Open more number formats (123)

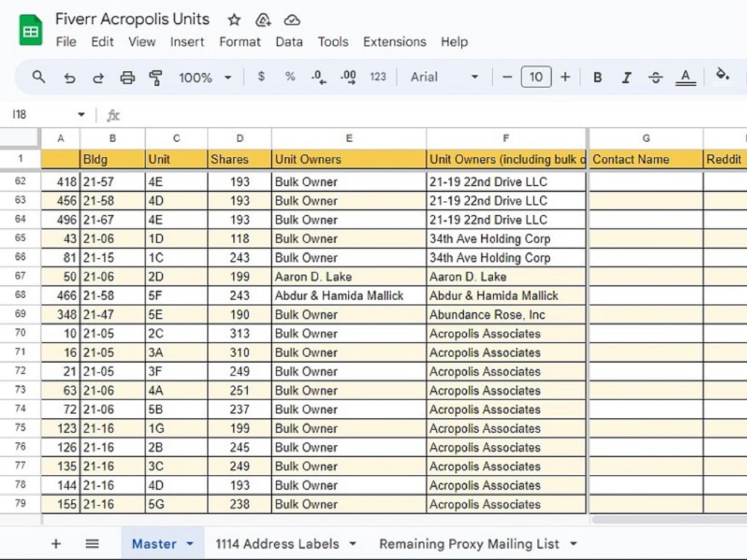coord(378,77)
